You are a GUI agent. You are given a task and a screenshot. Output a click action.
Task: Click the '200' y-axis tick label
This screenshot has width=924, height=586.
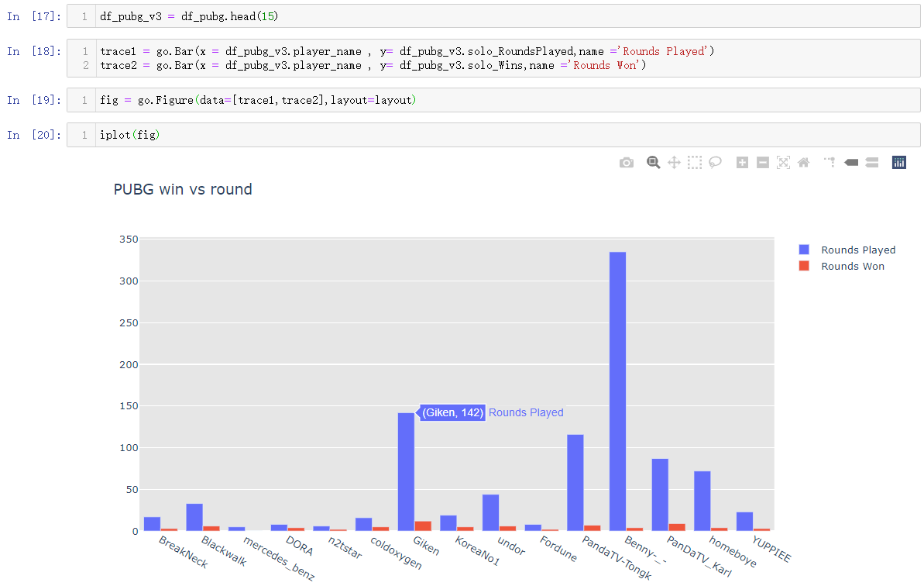[129, 365]
